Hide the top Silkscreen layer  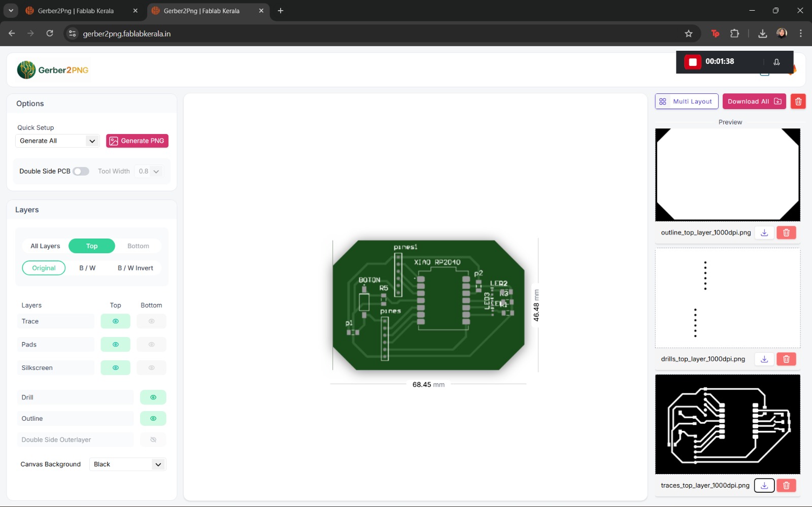click(x=116, y=368)
